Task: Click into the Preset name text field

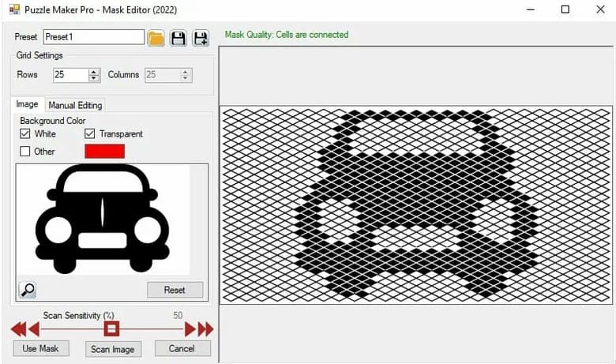Action: pyautogui.click(x=93, y=37)
